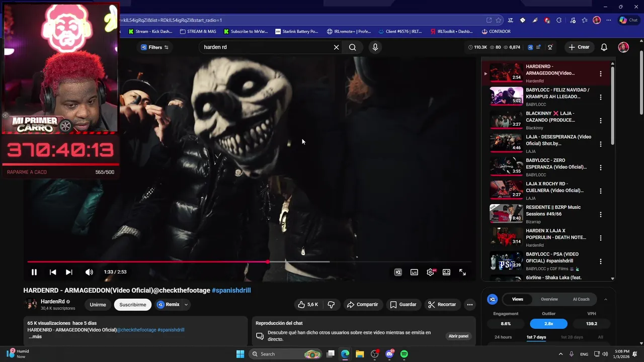The height and width of the screenshot is (362, 644).
Task: Open options for HARDENRD - ARMAGEDDON playlist item
Action: [600, 74]
